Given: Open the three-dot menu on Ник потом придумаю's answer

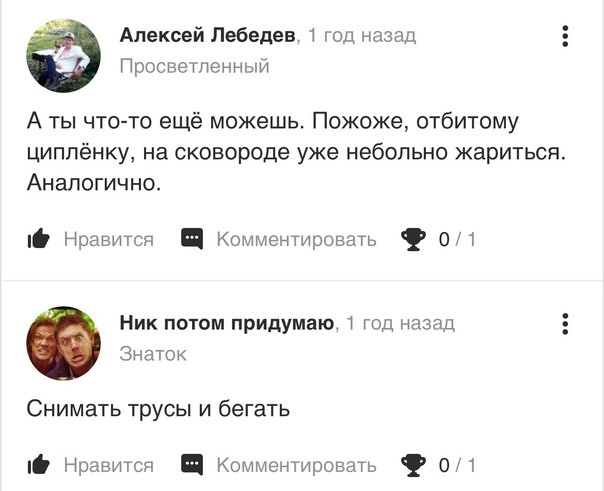Looking at the screenshot, I should (x=565, y=324).
